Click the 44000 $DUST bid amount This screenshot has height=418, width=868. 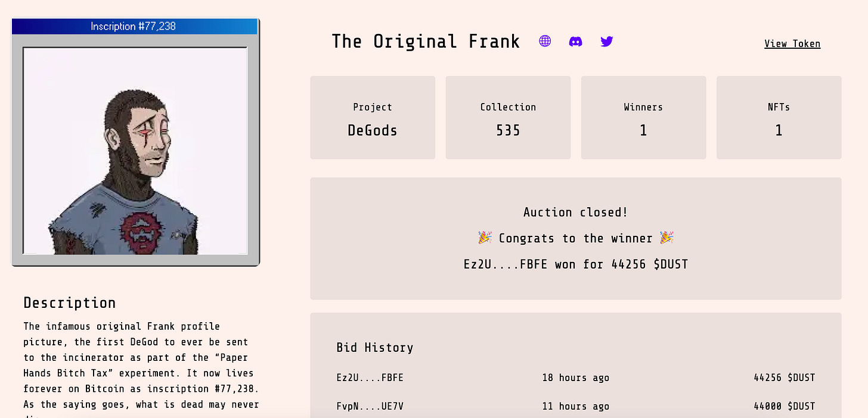click(784, 406)
